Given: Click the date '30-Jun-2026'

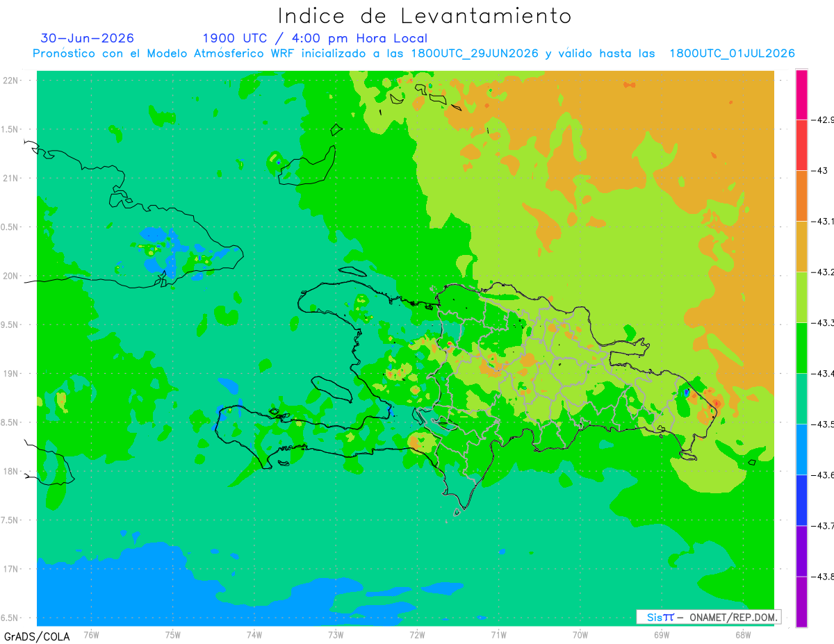Looking at the screenshot, I should click(87, 38).
